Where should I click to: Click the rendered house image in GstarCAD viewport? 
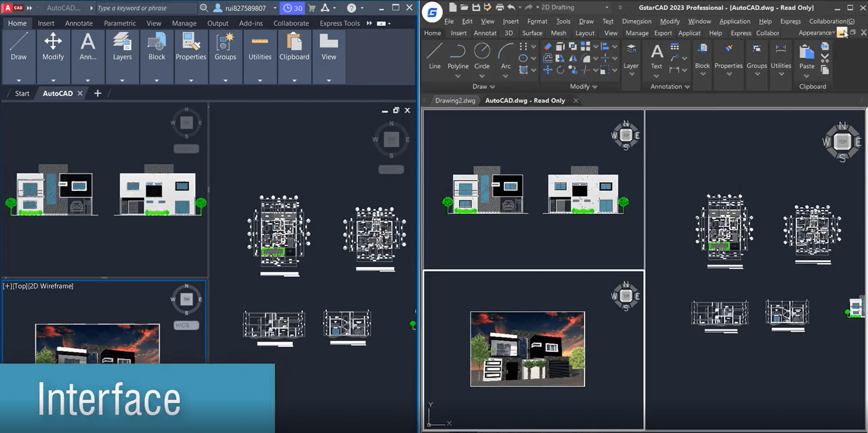pos(528,349)
